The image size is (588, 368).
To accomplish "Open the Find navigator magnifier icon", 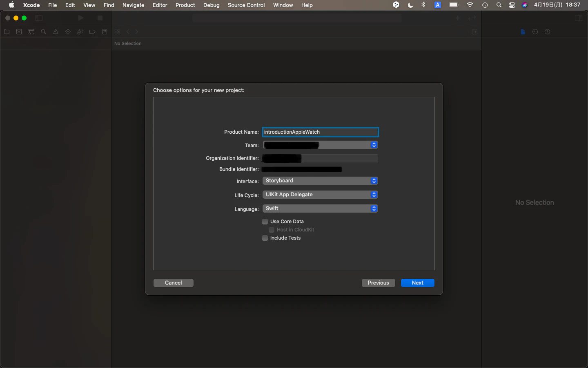I will [43, 32].
